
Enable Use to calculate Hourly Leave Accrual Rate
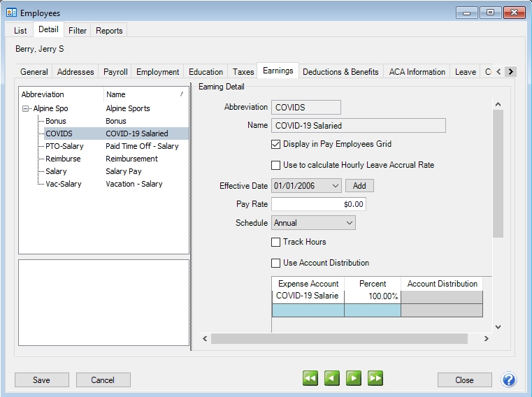click(276, 165)
